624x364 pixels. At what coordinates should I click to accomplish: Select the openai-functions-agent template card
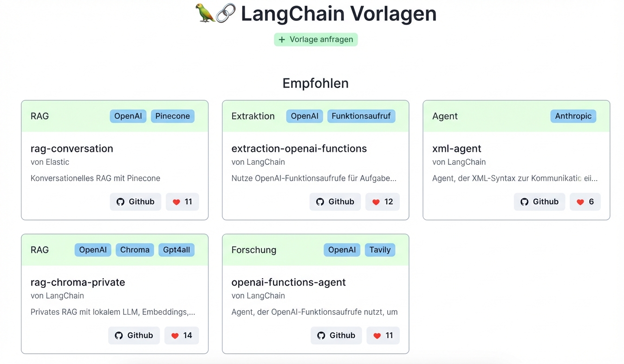click(316, 293)
